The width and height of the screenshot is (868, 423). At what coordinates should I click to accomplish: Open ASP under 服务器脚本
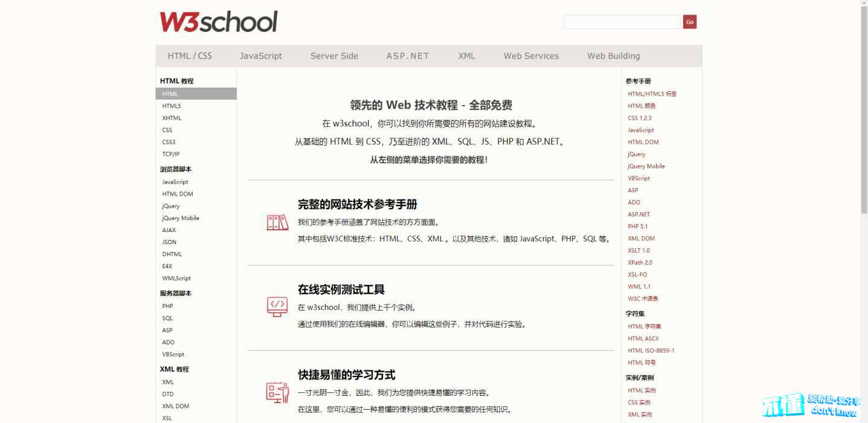coord(167,331)
